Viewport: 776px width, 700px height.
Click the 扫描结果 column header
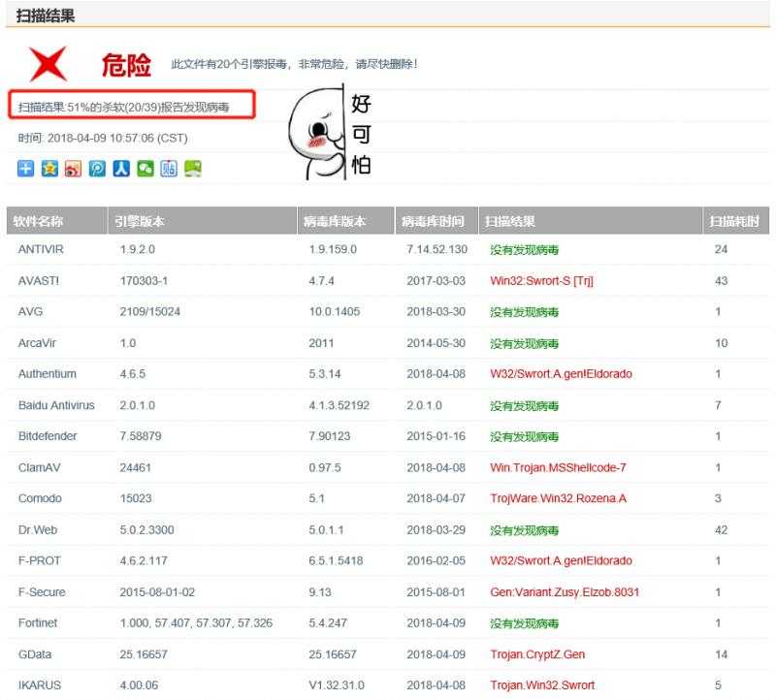click(x=591, y=221)
